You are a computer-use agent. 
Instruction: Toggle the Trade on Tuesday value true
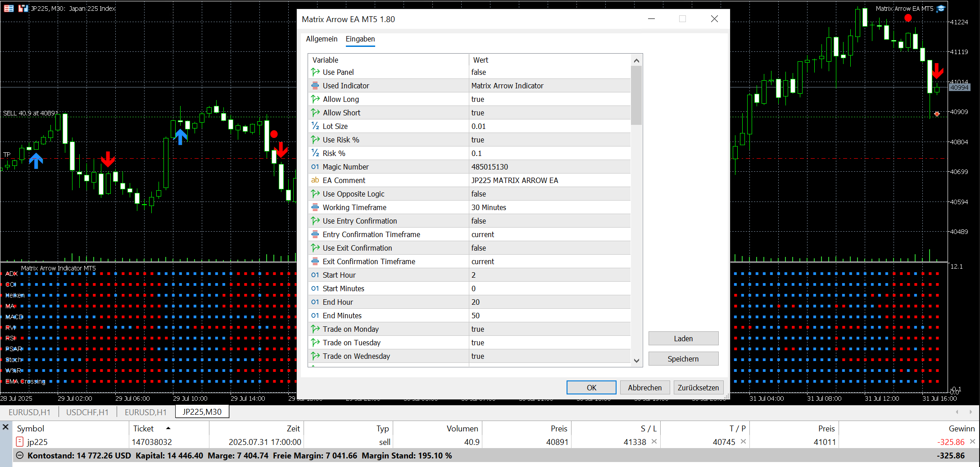click(x=550, y=343)
